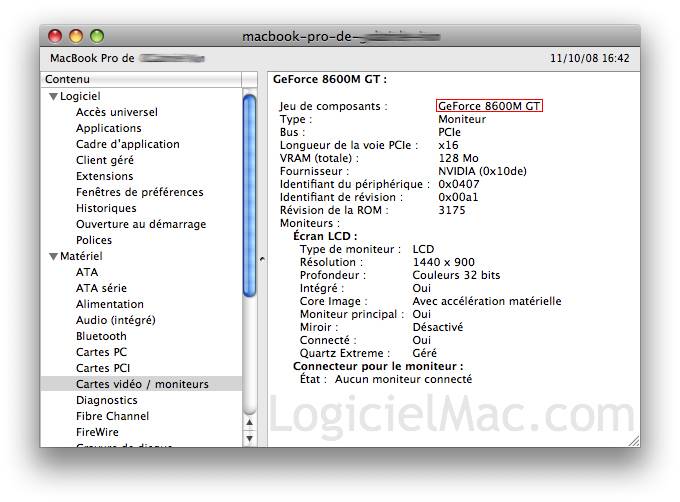Open Extensions in the sidebar
The height and width of the screenshot is (502, 680).
coord(105,176)
